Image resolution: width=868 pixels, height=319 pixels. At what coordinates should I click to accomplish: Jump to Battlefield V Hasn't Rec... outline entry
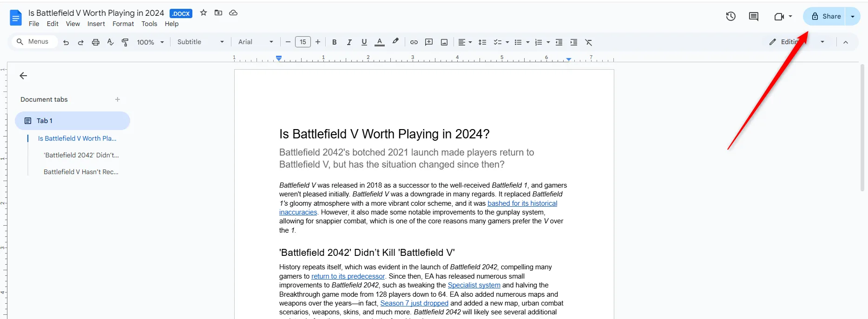coord(81,172)
